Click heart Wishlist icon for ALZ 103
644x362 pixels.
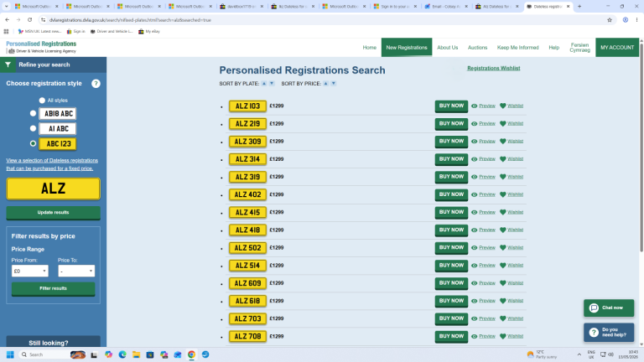click(503, 106)
